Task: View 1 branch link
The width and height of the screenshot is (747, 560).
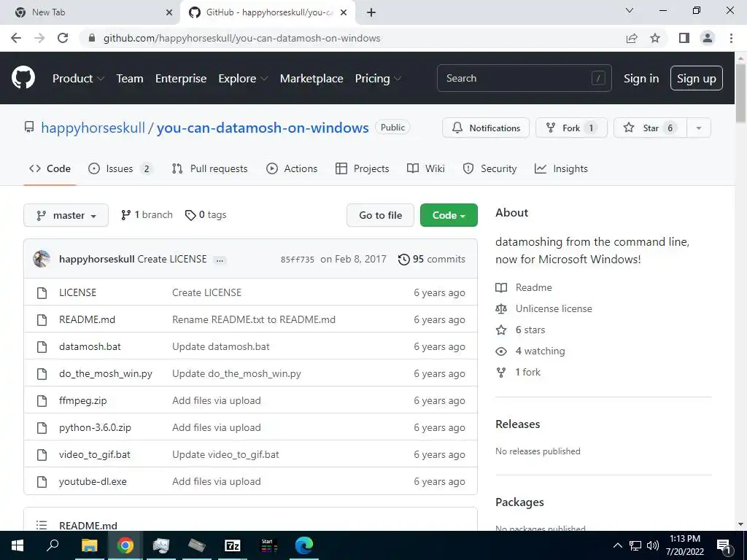Action: click(147, 215)
